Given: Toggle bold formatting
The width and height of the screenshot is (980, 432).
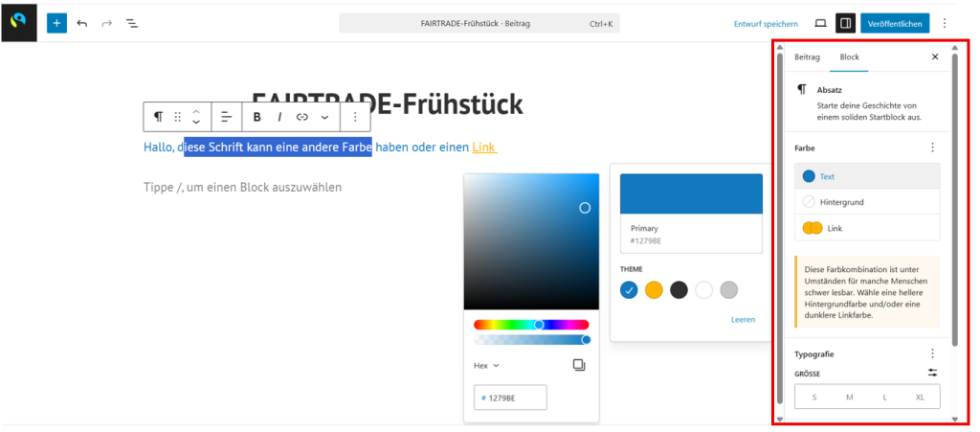Looking at the screenshot, I should click(256, 117).
